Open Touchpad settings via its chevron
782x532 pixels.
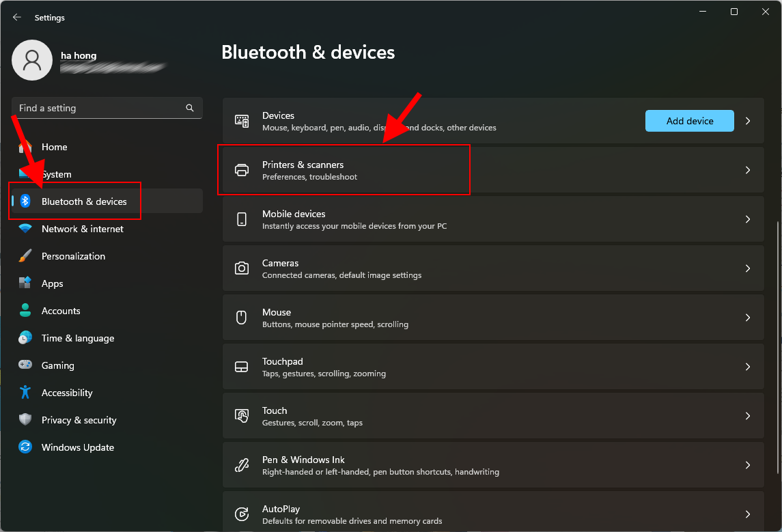pos(748,367)
